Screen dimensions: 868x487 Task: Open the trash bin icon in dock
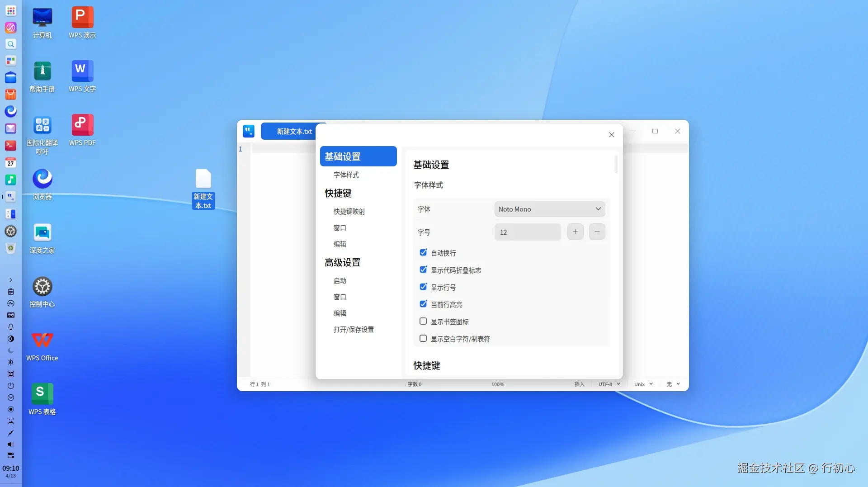[11, 248]
